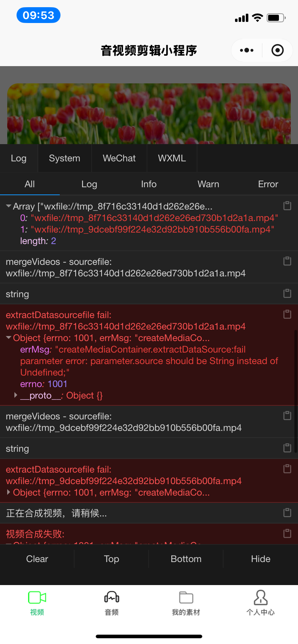Collapse the Array log entry

click(9, 206)
